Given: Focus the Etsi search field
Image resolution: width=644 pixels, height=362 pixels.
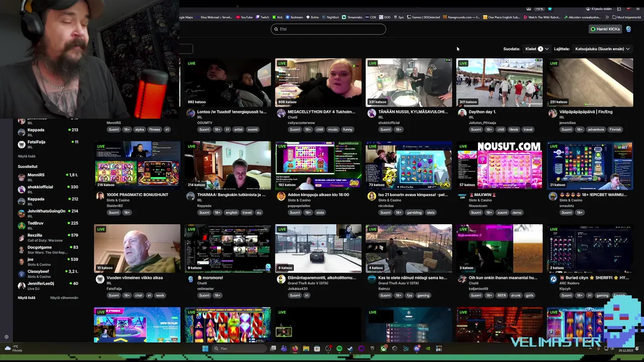Looking at the screenshot, I should pos(328,29).
